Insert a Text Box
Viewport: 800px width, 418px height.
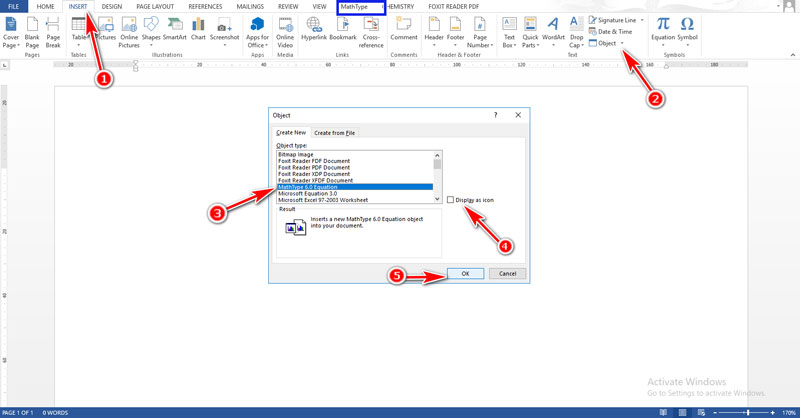click(509, 32)
